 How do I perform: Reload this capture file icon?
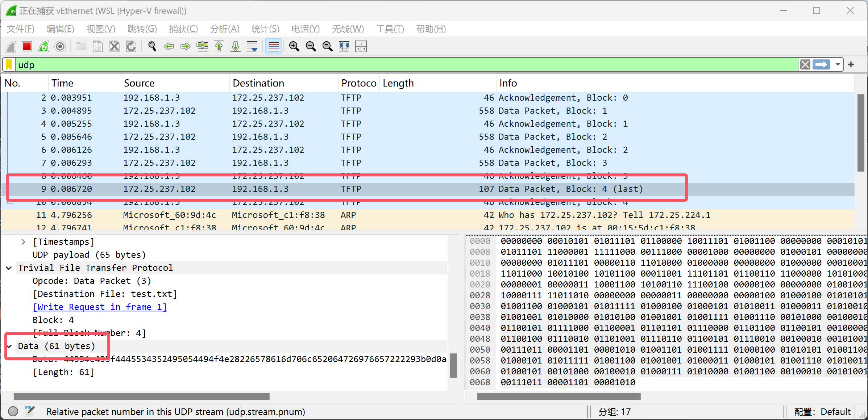click(131, 46)
